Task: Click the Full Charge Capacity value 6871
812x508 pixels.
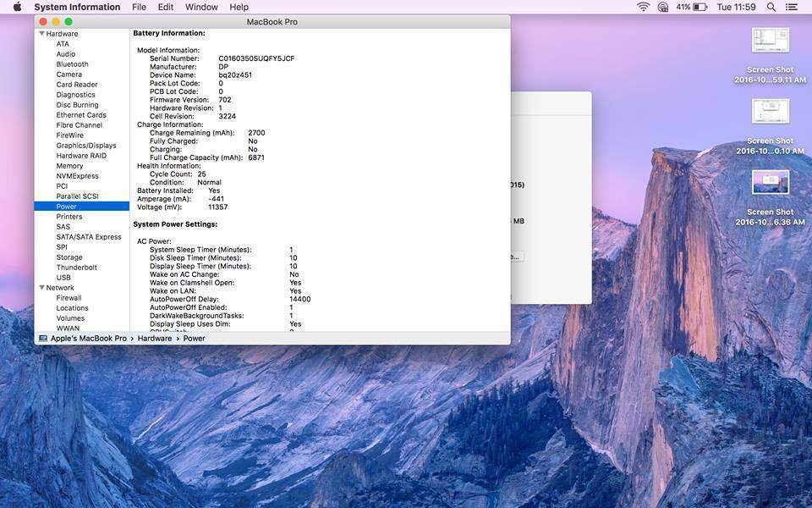Action: (256, 157)
